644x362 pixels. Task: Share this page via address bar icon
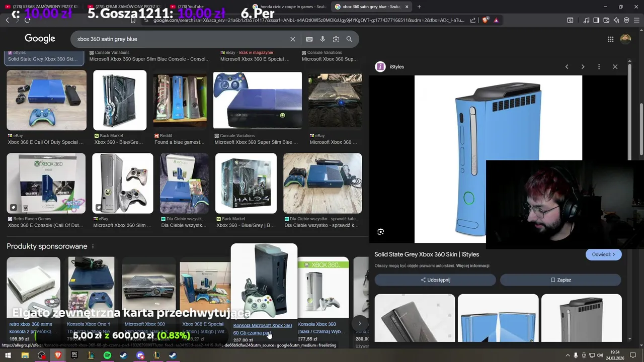[473, 20]
